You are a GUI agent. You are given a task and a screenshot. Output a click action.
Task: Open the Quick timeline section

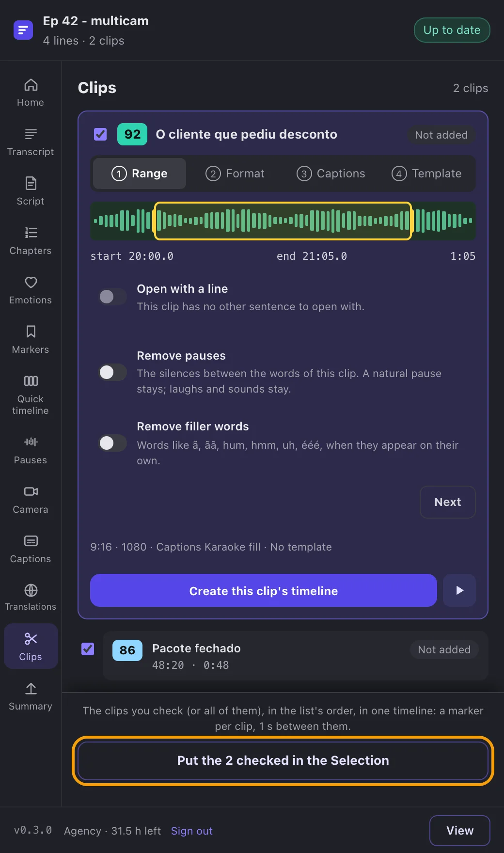point(31,395)
